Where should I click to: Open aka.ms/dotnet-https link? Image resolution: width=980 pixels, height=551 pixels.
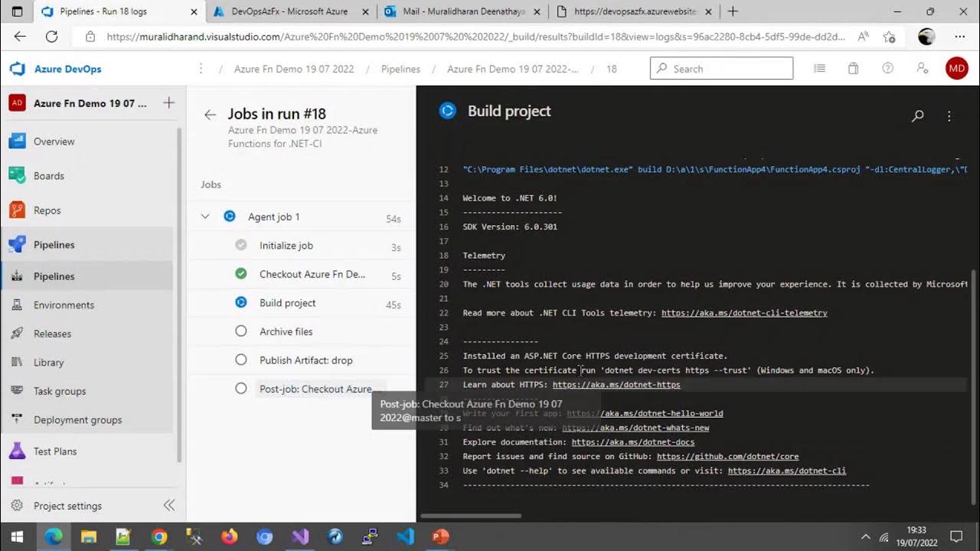coord(616,385)
